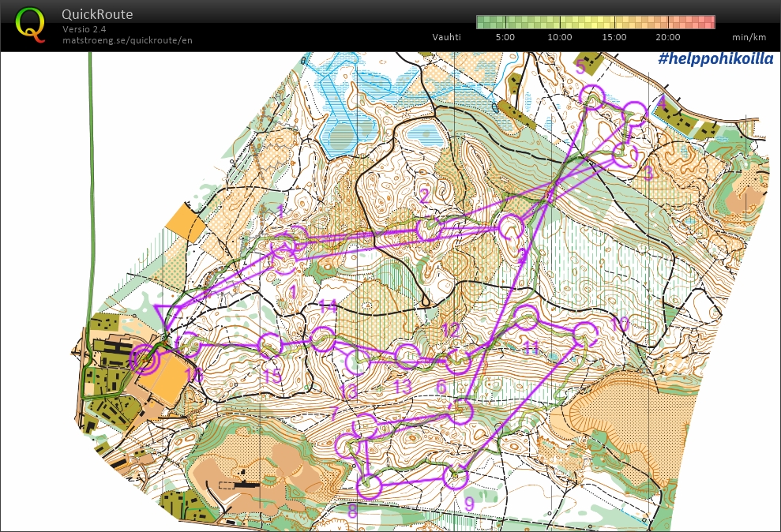This screenshot has height=532, width=781.
Task: Click the 10:00 pace scale label
Action: (559, 37)
